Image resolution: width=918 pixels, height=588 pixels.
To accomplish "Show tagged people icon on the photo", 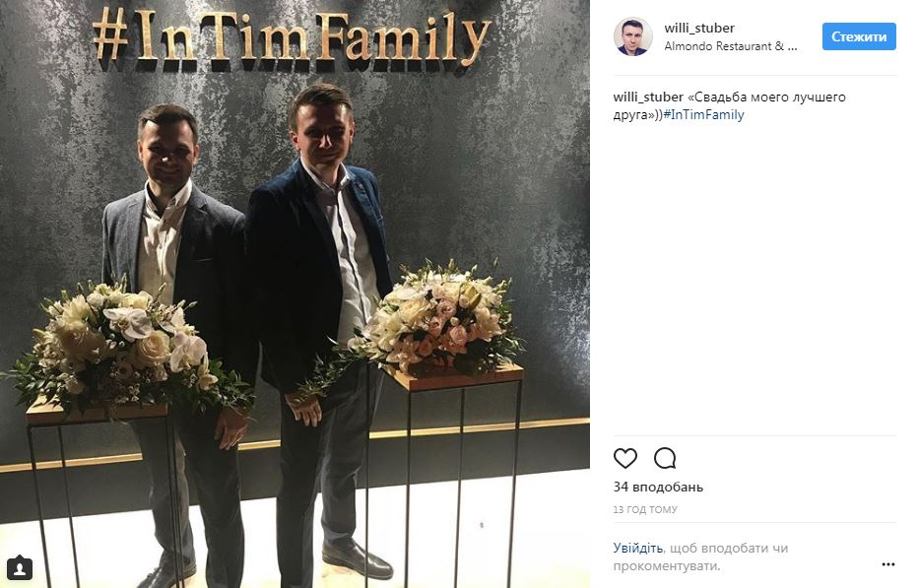I will tap(19, 567).
